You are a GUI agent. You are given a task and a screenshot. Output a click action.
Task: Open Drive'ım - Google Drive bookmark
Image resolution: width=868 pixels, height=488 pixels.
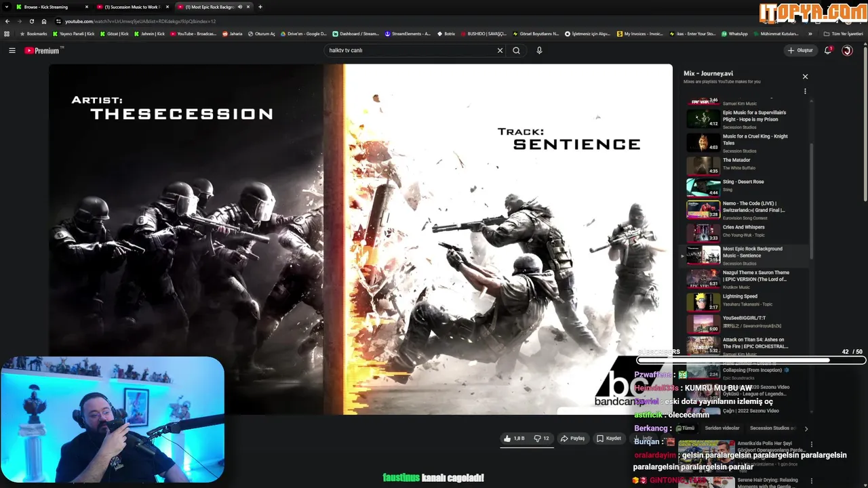304,33
